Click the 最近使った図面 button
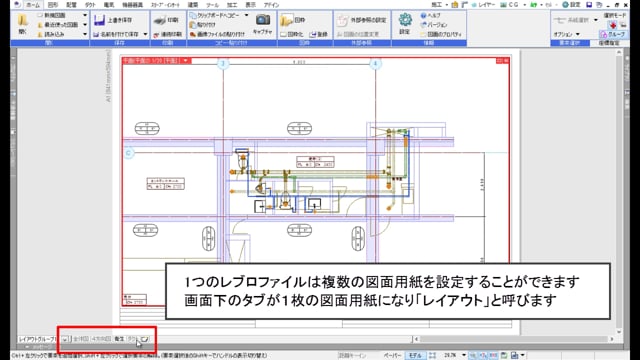Screen dimensions: 640x360 (58, 25)
